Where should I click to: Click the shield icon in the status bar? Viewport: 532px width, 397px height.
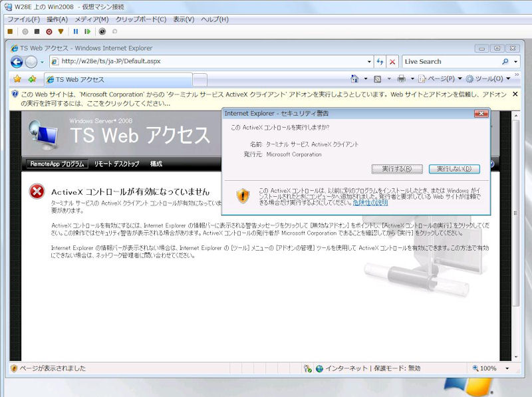coord(13,368)
